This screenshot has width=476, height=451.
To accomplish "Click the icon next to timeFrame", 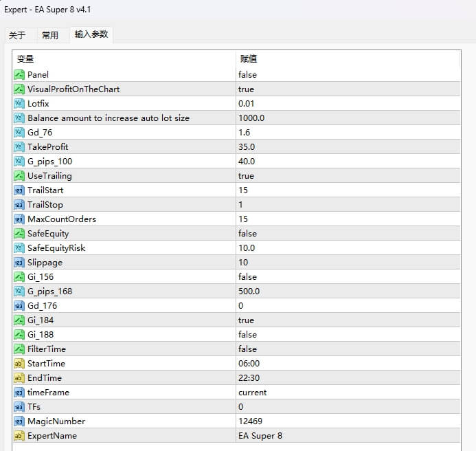I will pos(19,393).
